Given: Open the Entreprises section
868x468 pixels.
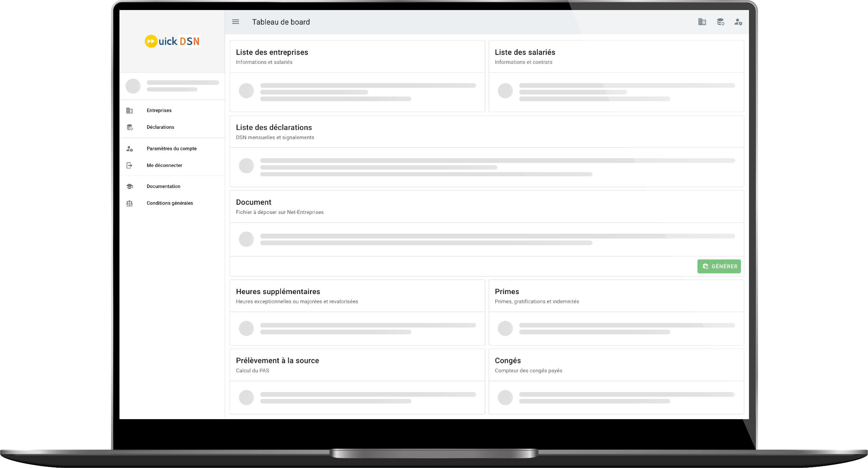Looking at the screenshot, I should [x=158, y=110].
